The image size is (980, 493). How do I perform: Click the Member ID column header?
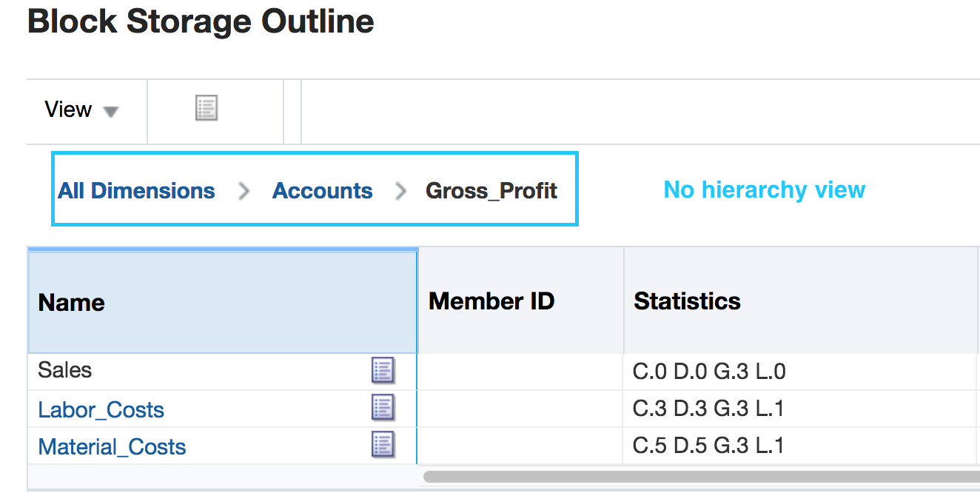(x=491, y=301)
